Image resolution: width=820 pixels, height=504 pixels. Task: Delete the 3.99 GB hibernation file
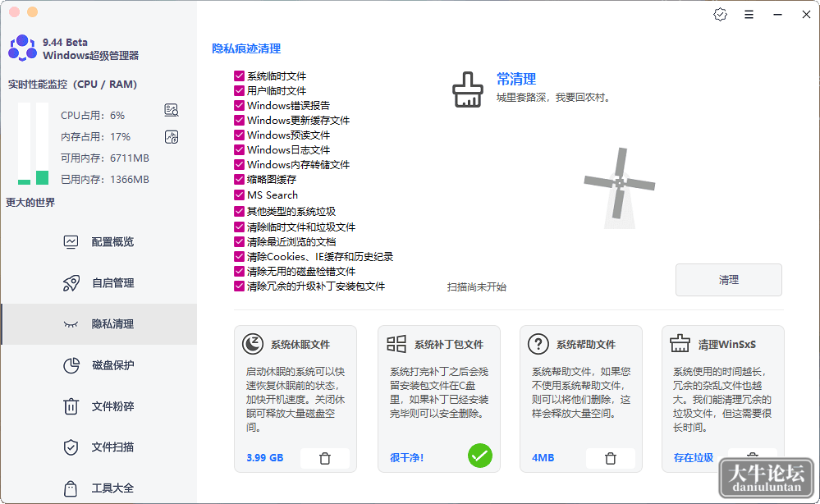(325, 458)
